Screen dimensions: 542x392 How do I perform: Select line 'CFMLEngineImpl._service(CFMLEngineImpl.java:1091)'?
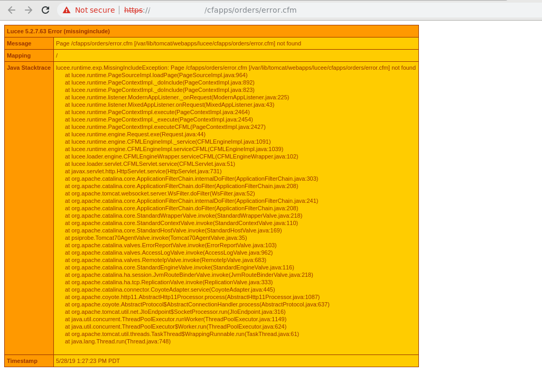click(x=168, y=142)
